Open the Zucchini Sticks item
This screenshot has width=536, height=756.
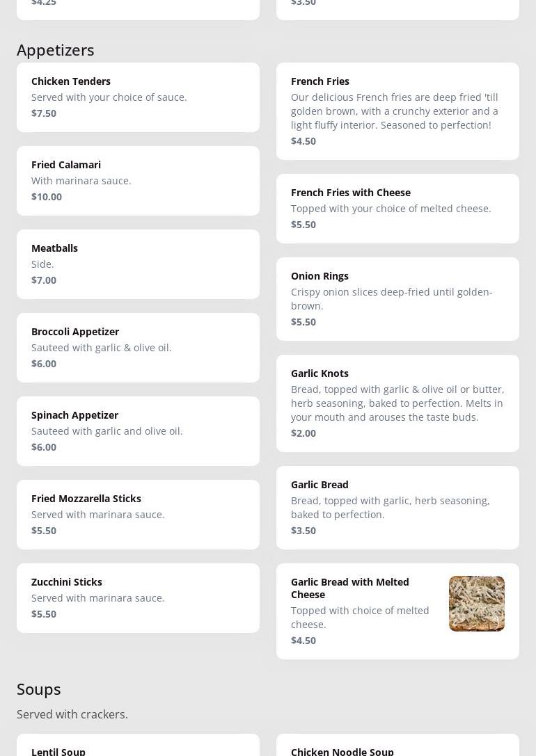tap(138, 598)
